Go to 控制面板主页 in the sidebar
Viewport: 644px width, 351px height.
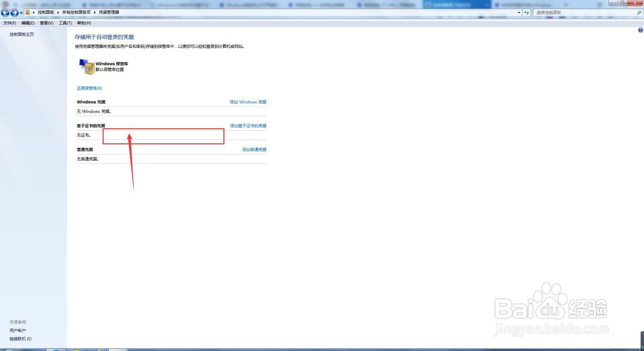22,34
